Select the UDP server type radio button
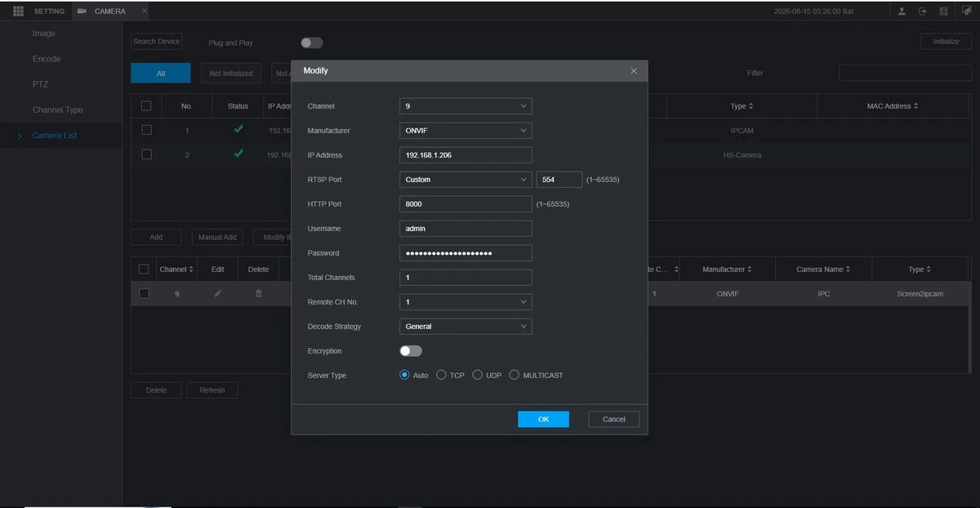 [478, 376]
